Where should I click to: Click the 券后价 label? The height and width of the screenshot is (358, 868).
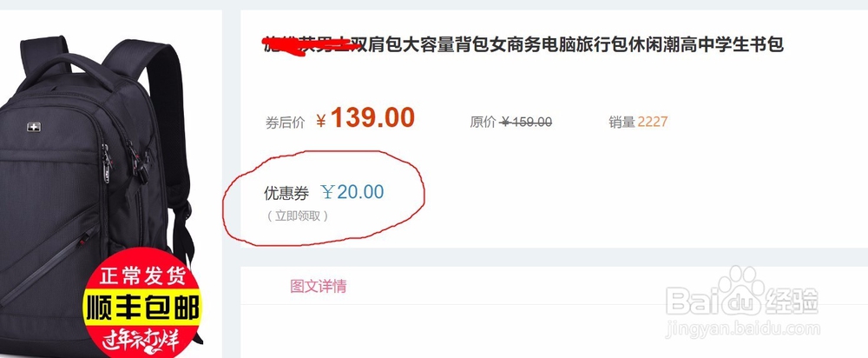coord(285,123)
